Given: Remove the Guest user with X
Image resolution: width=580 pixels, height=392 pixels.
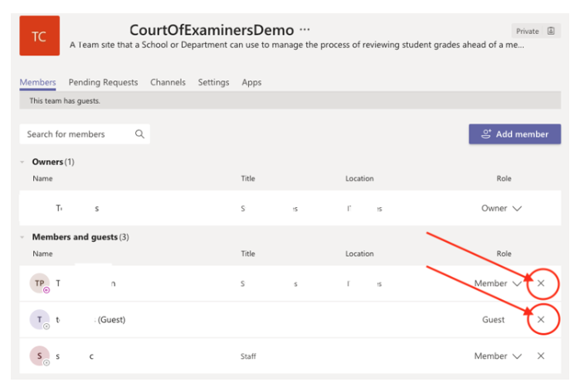Looking at the screenshot, I should click(541, 319).
